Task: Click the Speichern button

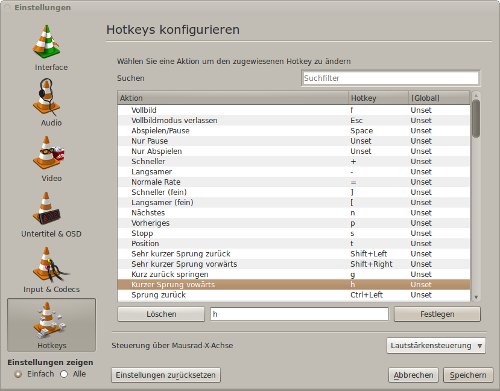Action: click(x=468, y=375)
